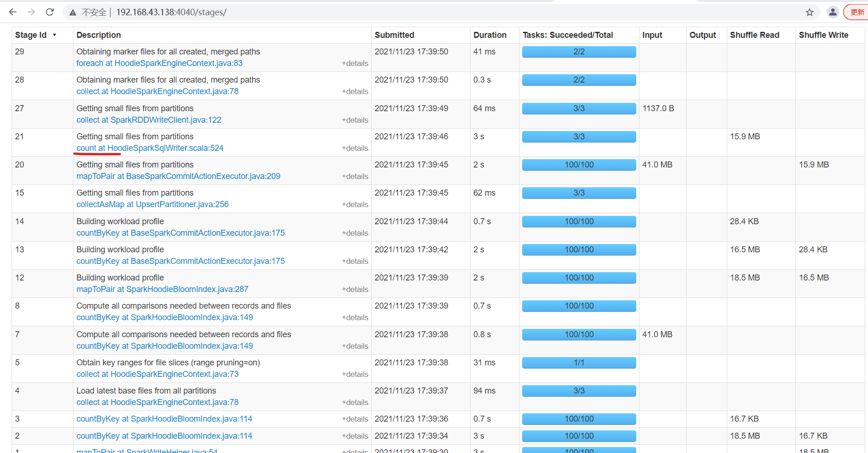The image size is (868, 453).
Task: Sort by Submitted column header
Action: (394, 35)
